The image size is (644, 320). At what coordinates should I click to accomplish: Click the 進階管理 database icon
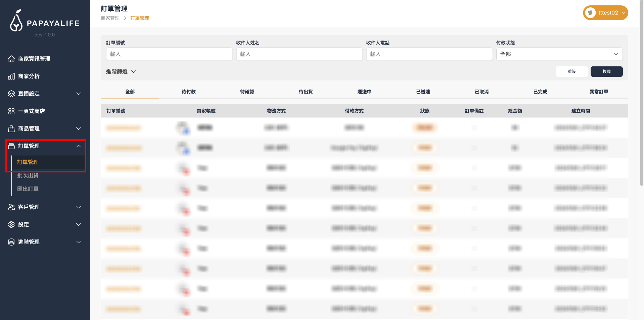[11, 242]
